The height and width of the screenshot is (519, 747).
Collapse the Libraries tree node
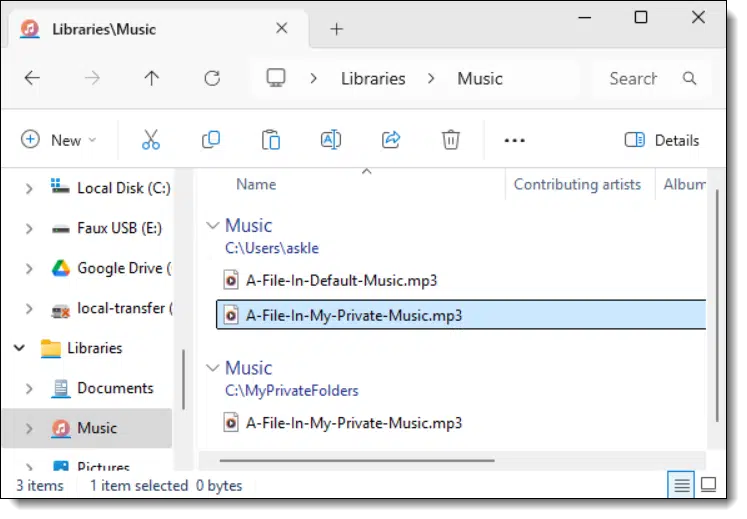[x=19, y=348]
